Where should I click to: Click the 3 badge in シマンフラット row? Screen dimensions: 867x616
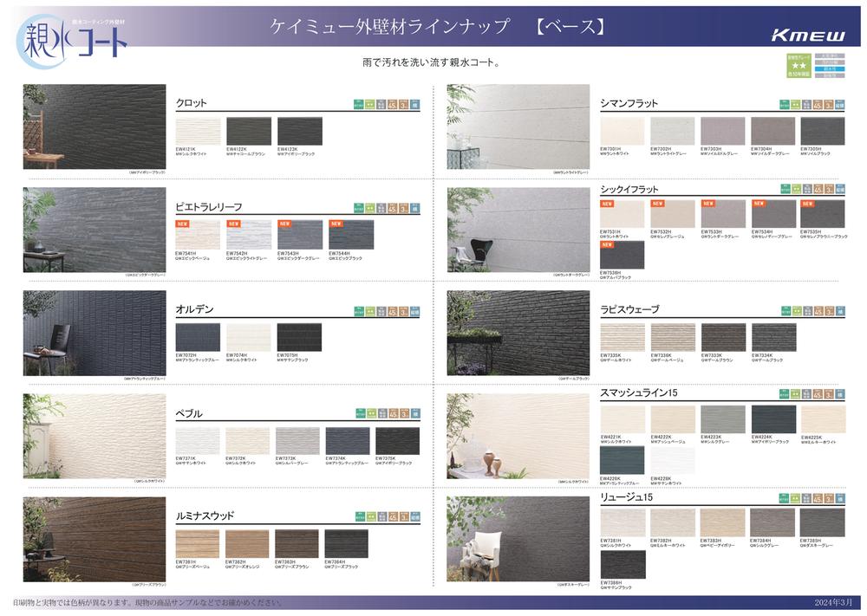point(829,105)
